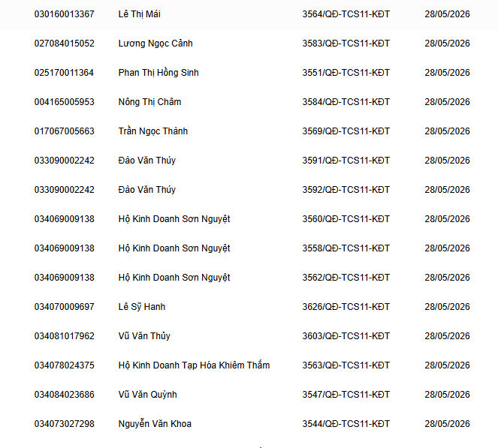Select date in Trần Ngọc Thành row

click(x=447, y=131)
